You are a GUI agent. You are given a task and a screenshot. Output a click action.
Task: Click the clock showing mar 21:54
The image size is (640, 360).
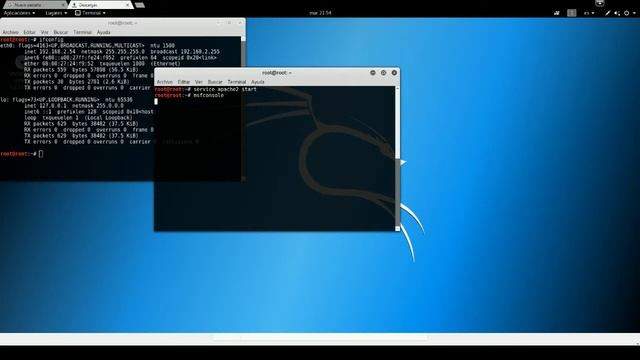pyautogui.click(x=320, y=13)
